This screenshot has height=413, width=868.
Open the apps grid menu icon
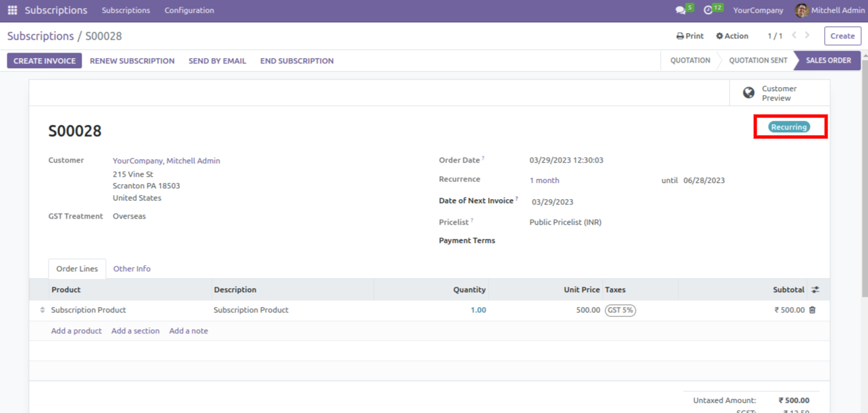point(12,10)
